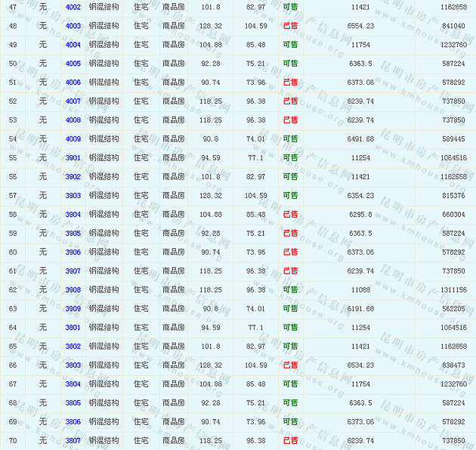This screenshot has height=450, width=476.
Task: Open room number 4002 link
Action: [x=73, y=7]
